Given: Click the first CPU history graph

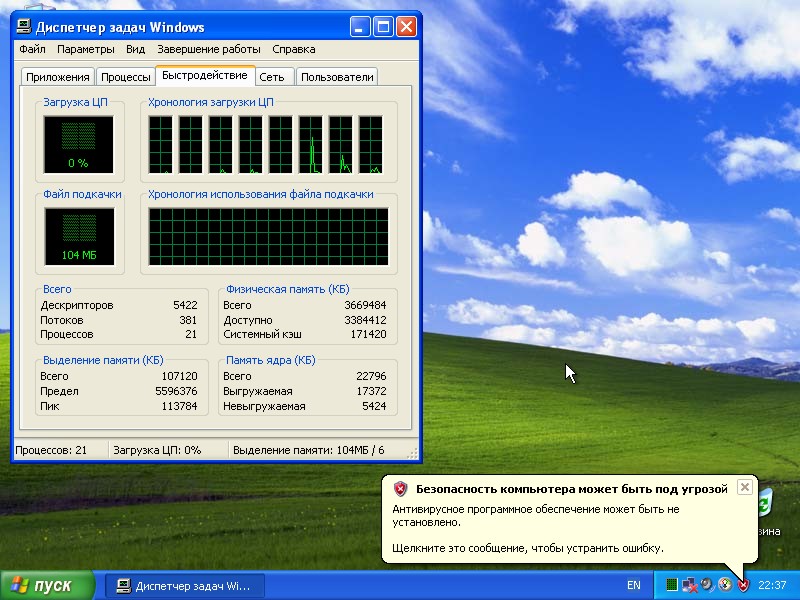Looking at the screenshot, I should click(160, 145).
